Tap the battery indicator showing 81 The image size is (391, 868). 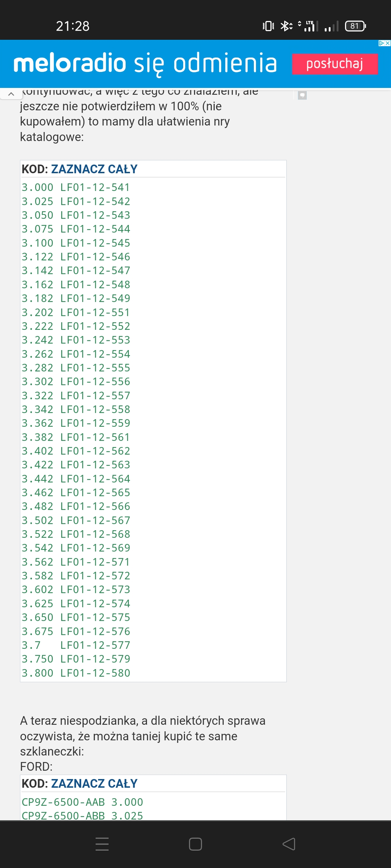coord(356,26)
